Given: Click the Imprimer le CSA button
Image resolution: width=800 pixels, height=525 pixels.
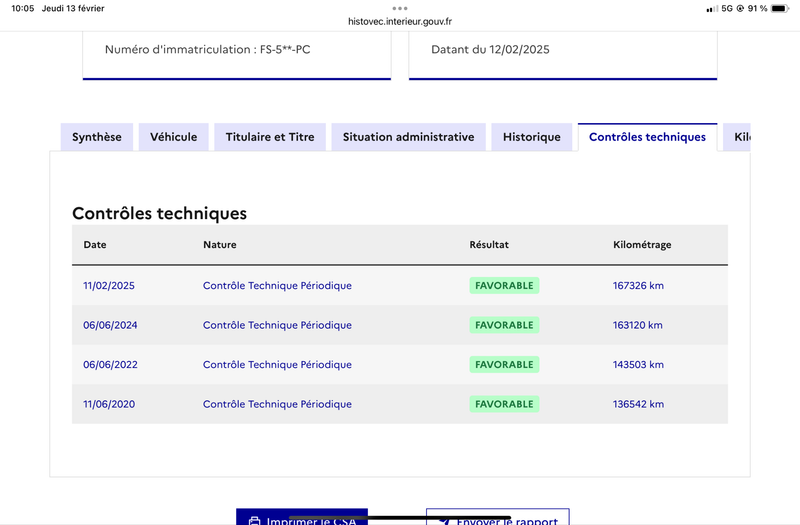Looking at the screenshot, I should [302, 517].
